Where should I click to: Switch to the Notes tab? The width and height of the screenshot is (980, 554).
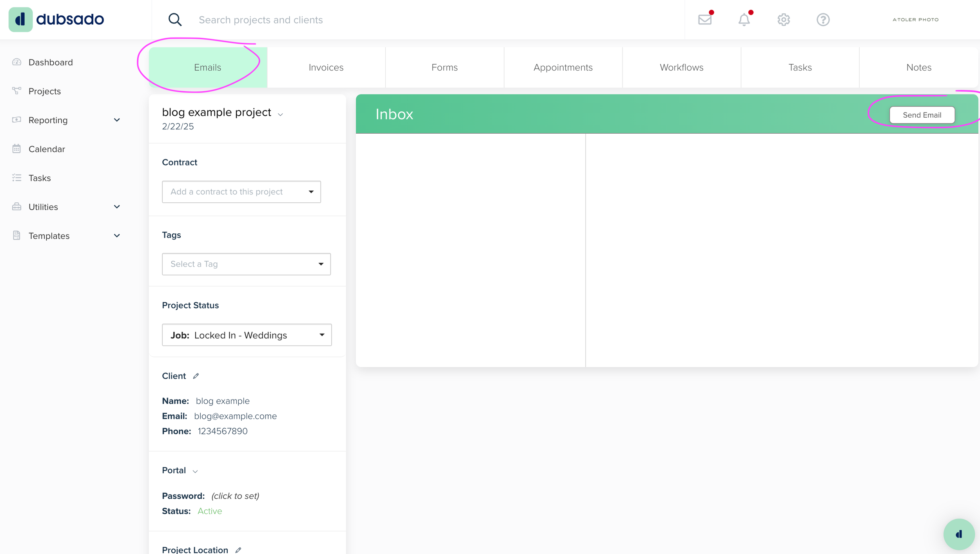pos(919,67)
